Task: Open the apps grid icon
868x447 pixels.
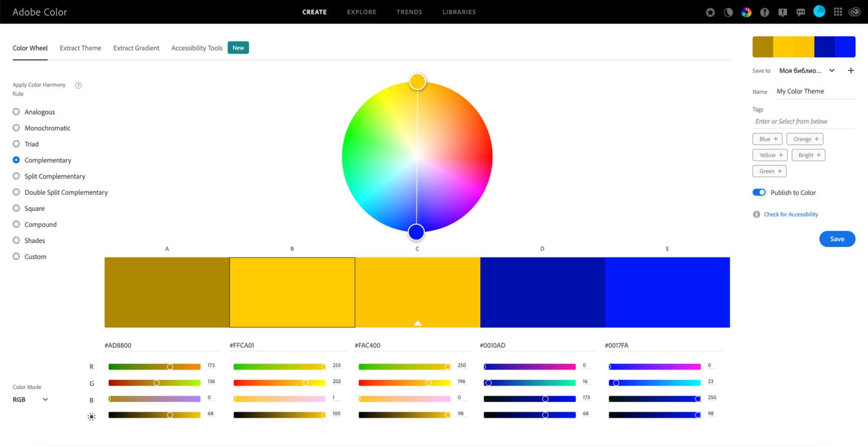Action: click(837, 12)
